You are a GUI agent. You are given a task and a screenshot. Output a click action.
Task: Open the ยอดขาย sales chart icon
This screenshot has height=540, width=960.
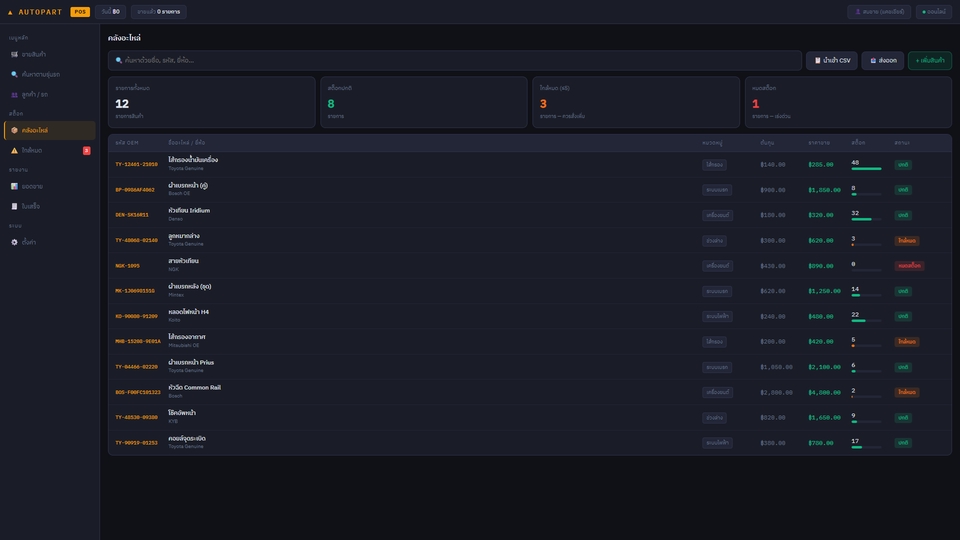click(14, 186)
